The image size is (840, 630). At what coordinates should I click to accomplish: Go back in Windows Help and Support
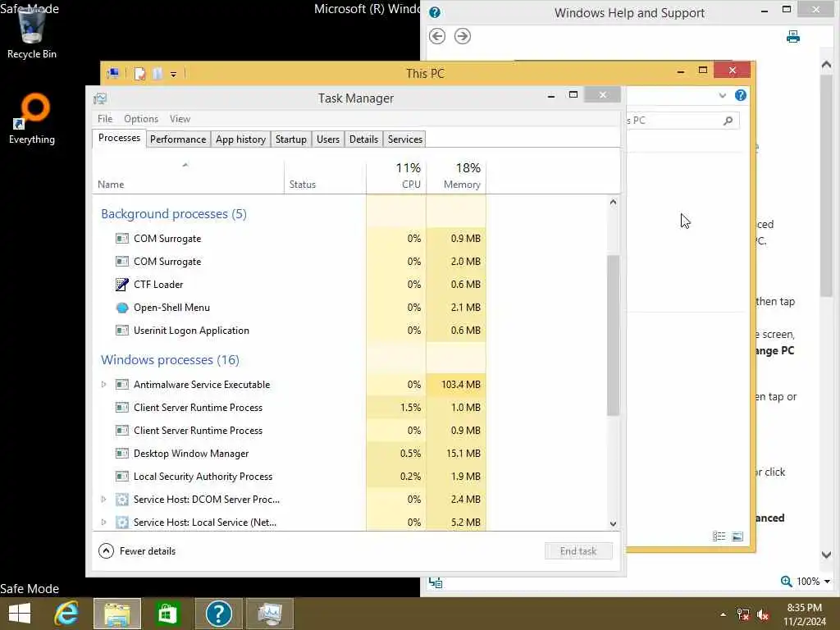pyautogui.click(x=437, y=36)
